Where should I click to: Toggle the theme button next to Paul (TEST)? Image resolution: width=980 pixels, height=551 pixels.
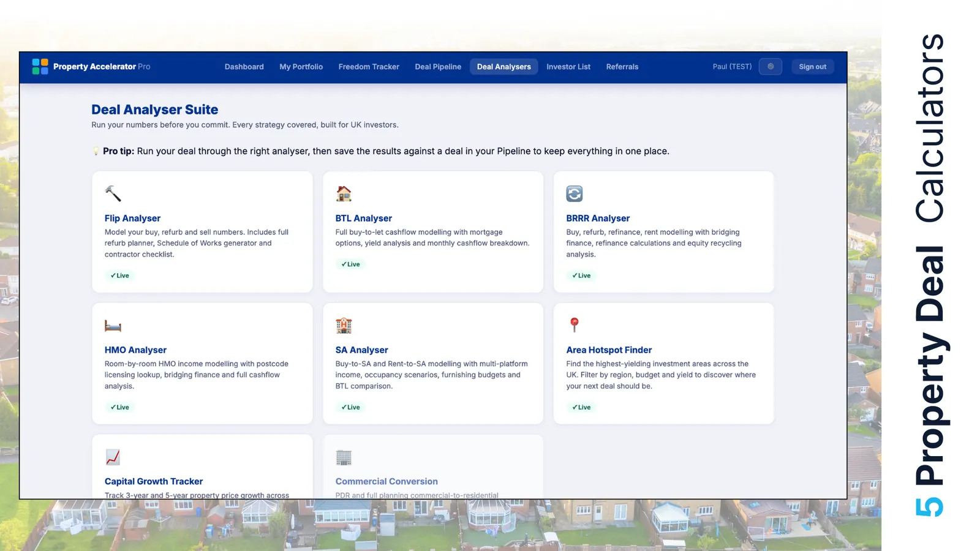coord(771,67)
